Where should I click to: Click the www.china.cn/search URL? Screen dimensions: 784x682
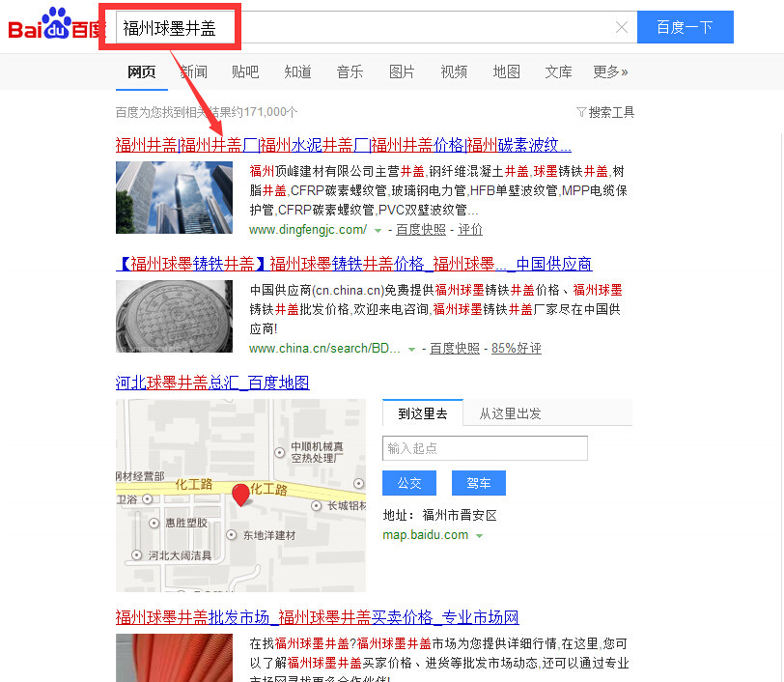click(324, 349)
